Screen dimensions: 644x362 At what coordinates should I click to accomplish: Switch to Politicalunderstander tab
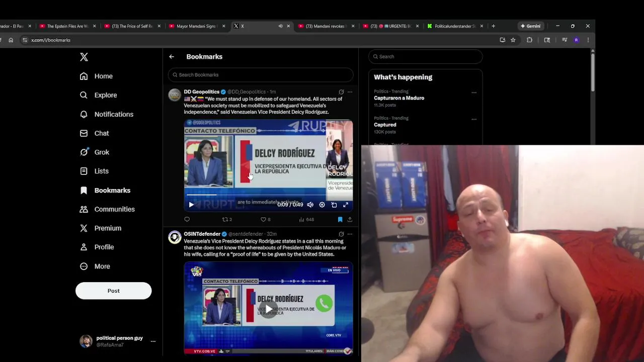coord(456,26)
